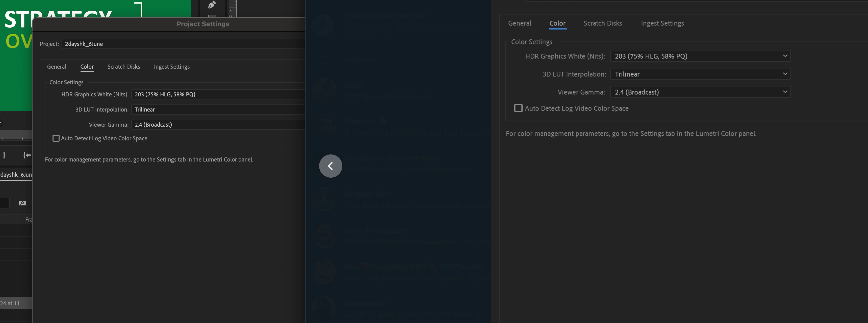868x323 pixels.
Task: Switch to General tab in left dialog
Action: (x=57, y=67)
